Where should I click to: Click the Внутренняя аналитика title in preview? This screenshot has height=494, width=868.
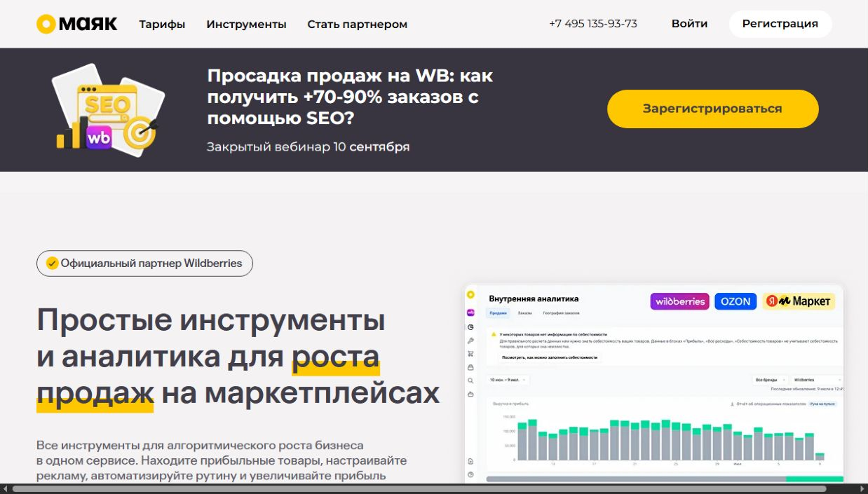click(534, 299)
